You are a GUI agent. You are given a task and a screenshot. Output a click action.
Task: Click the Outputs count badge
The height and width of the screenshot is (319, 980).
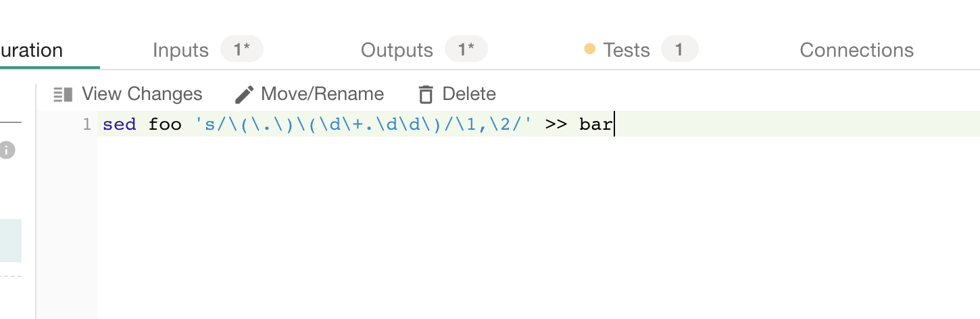click(x=466, y=49)
